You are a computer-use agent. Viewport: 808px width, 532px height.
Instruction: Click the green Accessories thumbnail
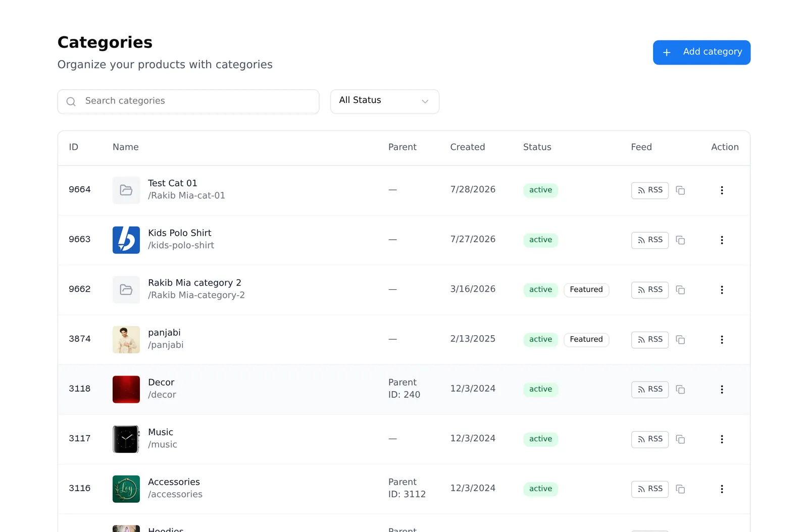[x=126, y=489]
